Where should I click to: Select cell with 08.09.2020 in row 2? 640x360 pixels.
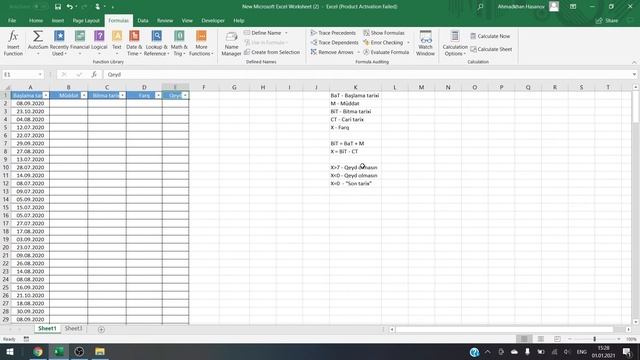(30, 103)
